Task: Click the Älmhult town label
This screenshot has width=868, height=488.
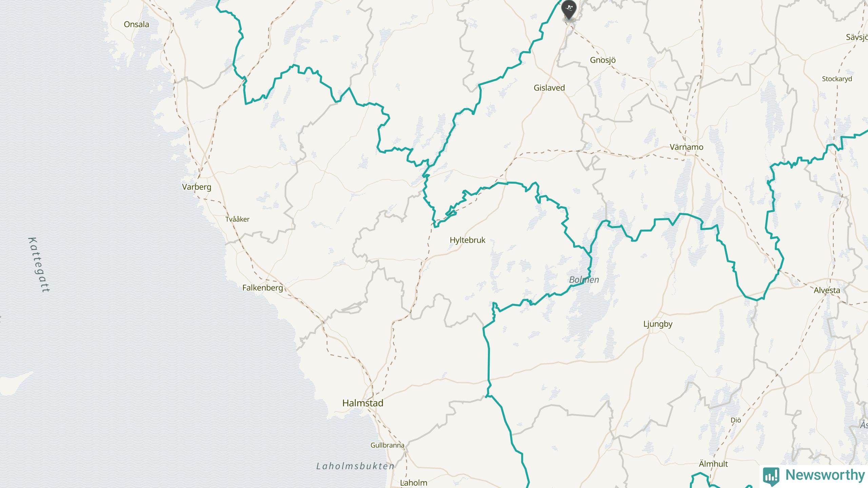Action: 713,464
